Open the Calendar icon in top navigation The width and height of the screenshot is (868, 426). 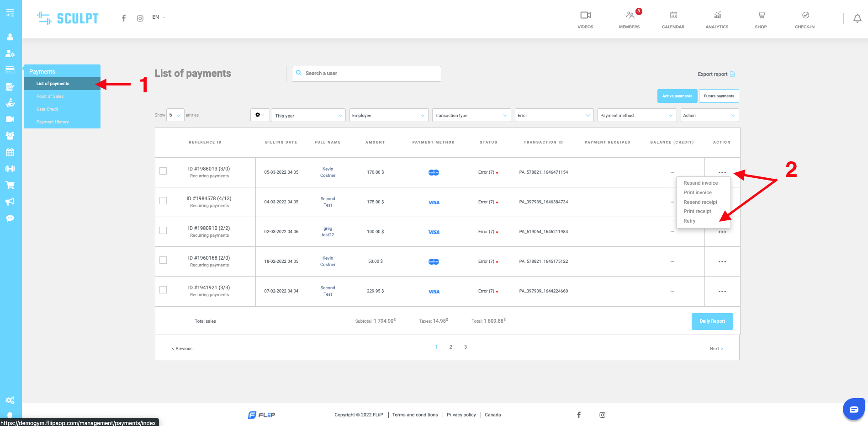point(673,16)
